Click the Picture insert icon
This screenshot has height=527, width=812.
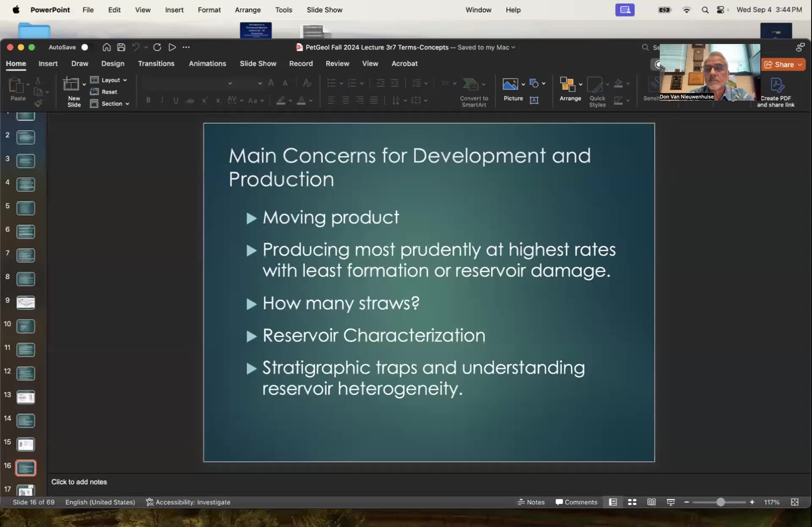510,85
